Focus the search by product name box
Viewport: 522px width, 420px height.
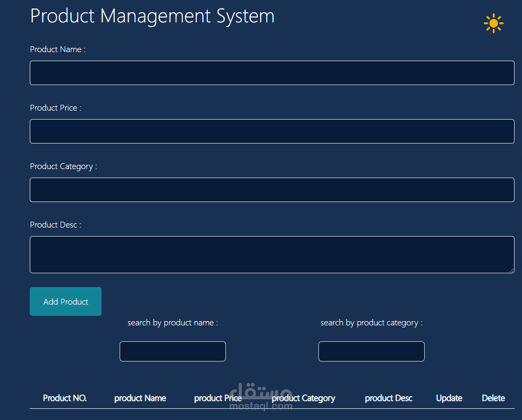point(172,351)
